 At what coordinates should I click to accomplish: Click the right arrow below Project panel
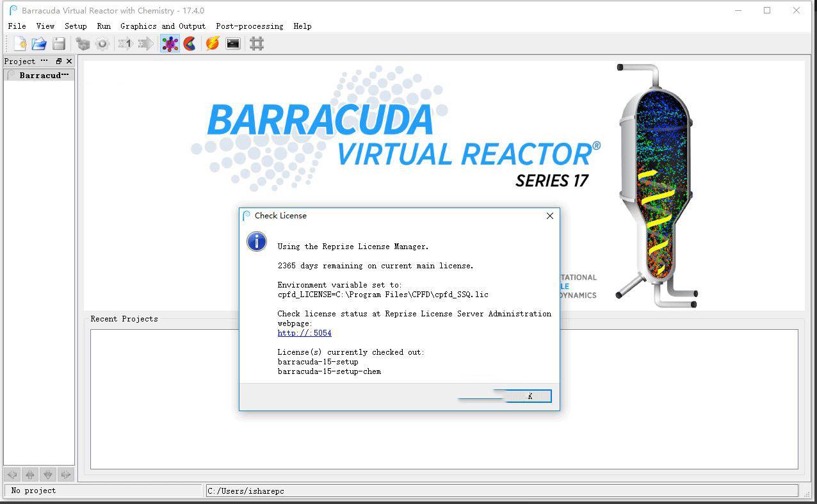coord(65,475)
